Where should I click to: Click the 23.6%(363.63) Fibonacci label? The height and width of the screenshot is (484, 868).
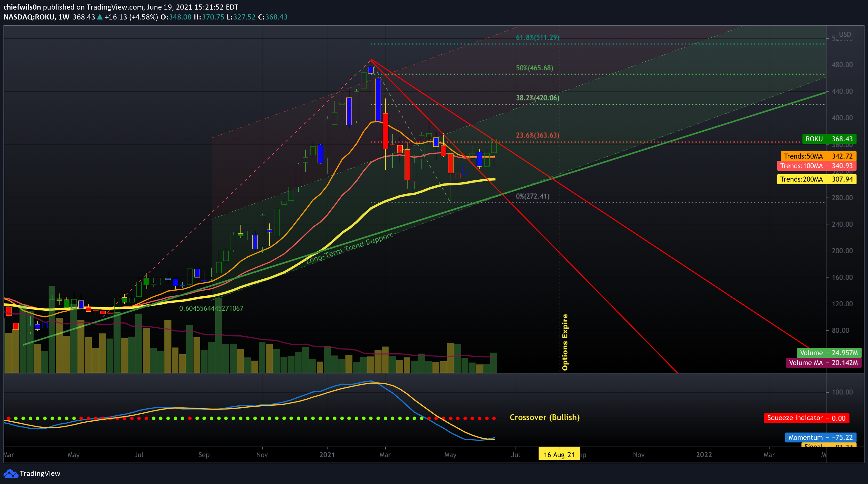(537, 135)
